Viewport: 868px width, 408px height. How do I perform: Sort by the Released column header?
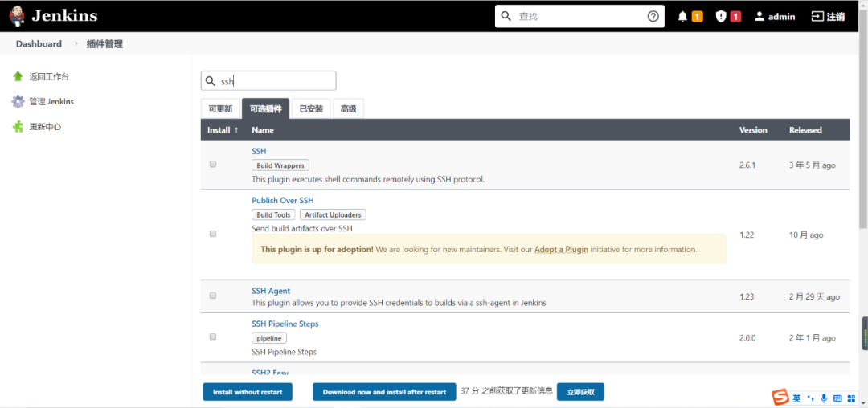pyautogui.click(x=805, y=130)
